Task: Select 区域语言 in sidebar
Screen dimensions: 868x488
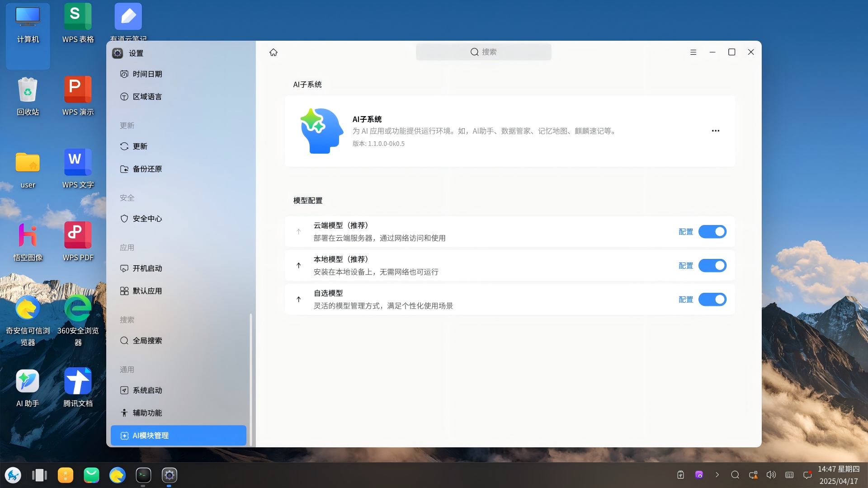Action: point(179,97)
